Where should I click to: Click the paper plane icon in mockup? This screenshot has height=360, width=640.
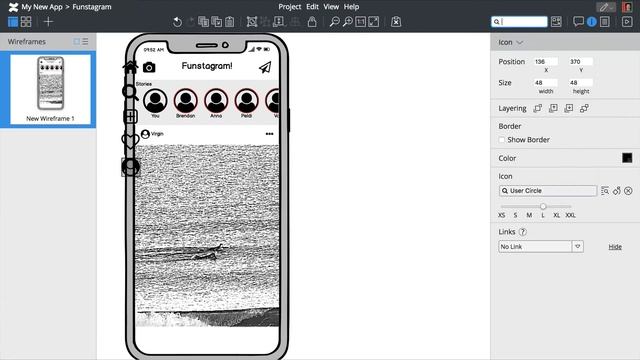coord(265,67)
